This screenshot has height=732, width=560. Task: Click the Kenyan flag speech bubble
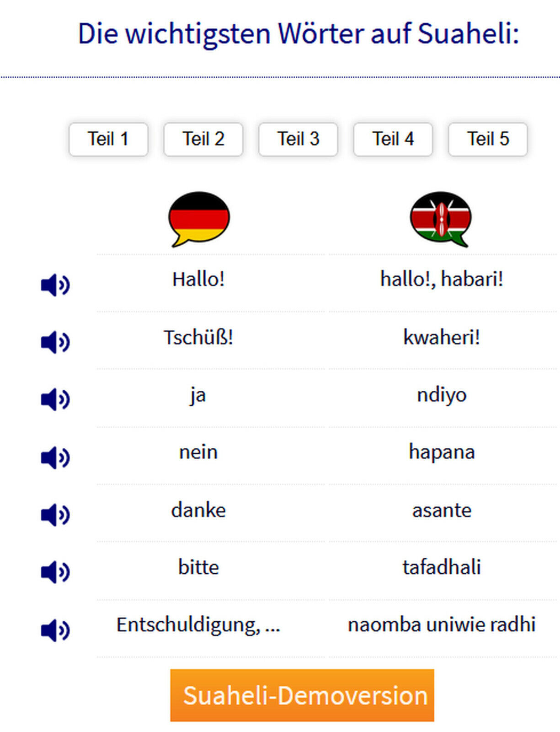(441, 219)
